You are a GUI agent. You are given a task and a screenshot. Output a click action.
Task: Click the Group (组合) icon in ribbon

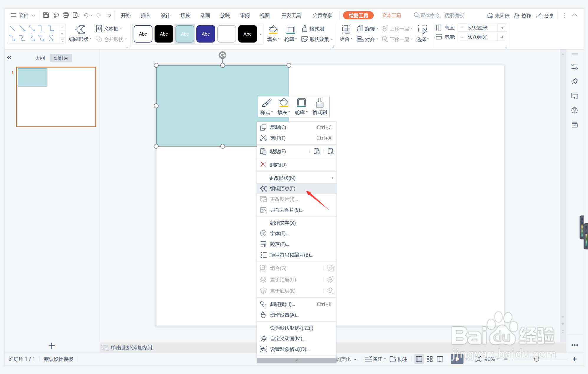(346, 29)
